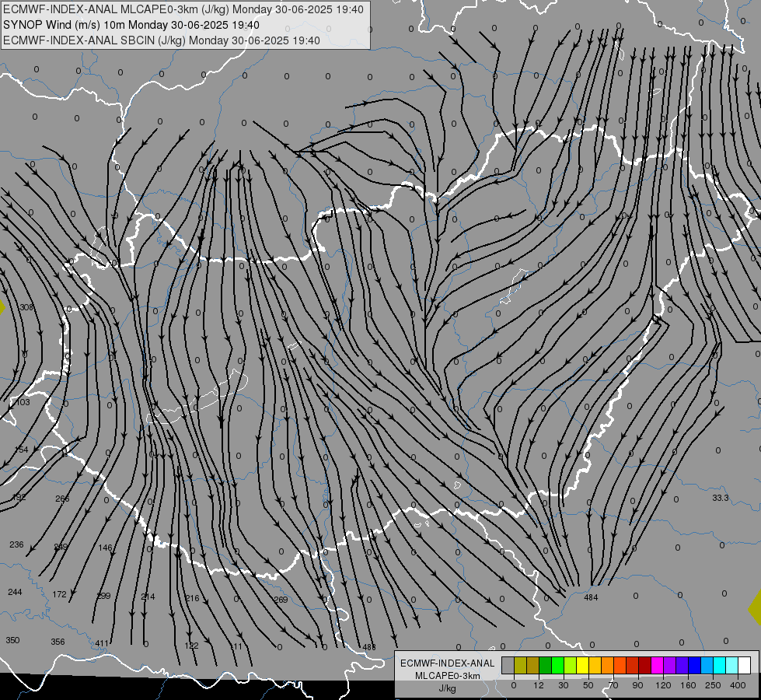
Task: Click the map data value 172
Action: (59, 594)
